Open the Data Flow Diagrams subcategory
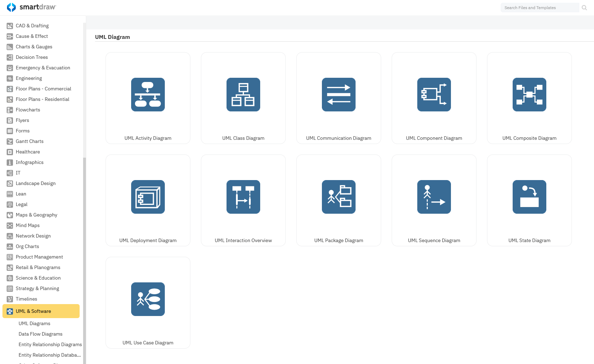 pos(40,334)
